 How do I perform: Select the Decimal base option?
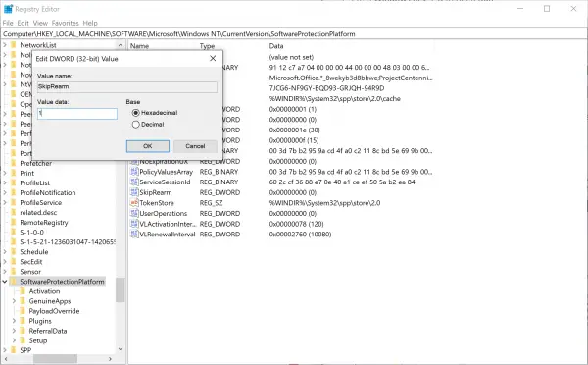(x=136, y=125)
